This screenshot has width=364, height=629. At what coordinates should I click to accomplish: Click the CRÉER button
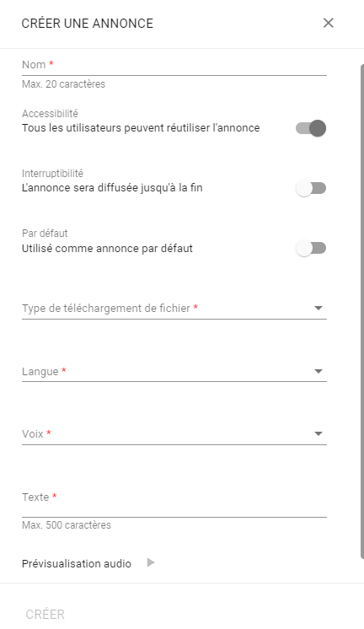pos(45,614)
